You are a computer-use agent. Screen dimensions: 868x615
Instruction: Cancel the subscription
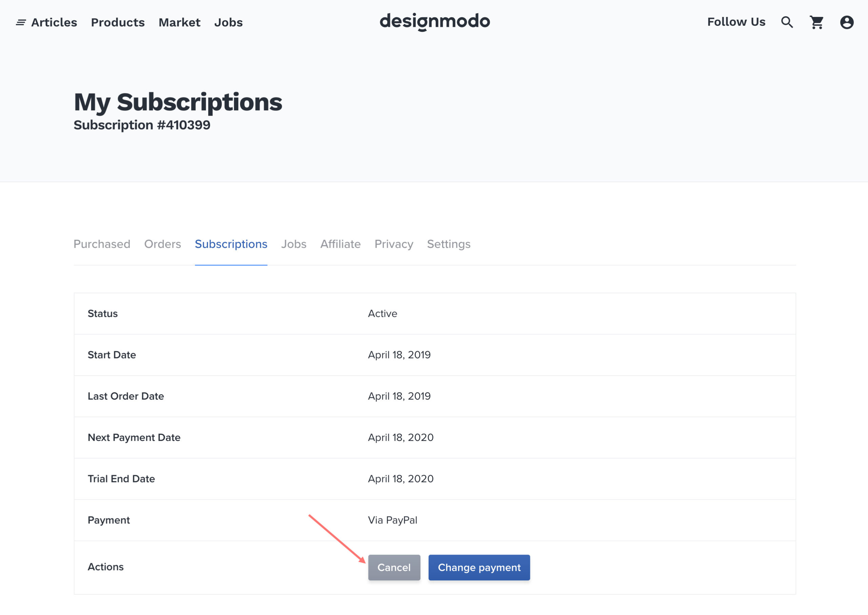click(394, 567)
